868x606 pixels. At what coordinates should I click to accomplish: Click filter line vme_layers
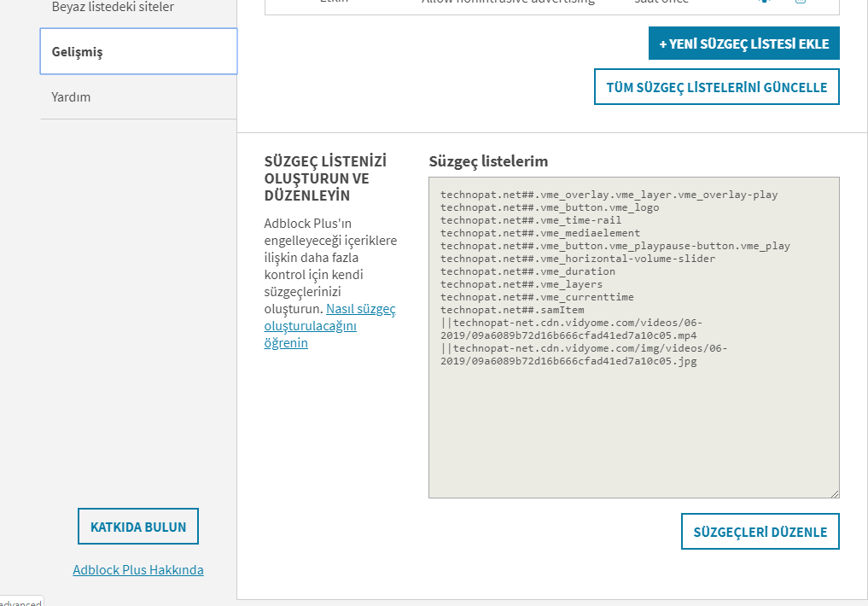pos(521,284)
